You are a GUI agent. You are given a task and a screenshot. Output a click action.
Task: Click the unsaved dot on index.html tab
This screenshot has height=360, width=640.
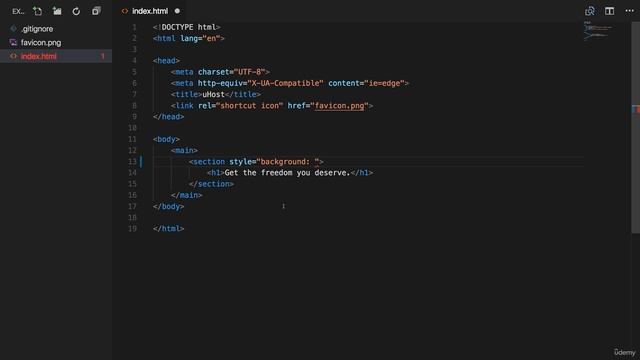coord(177,11)
